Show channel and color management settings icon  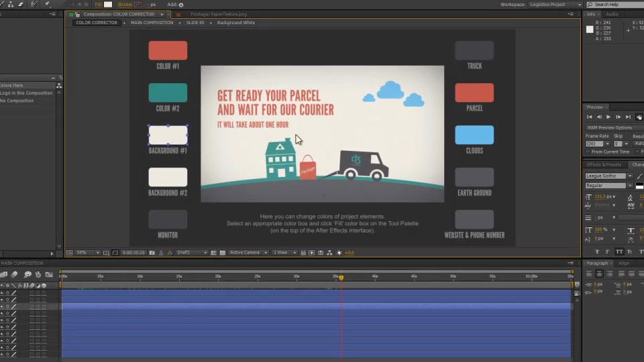click(x=170, y=253)
